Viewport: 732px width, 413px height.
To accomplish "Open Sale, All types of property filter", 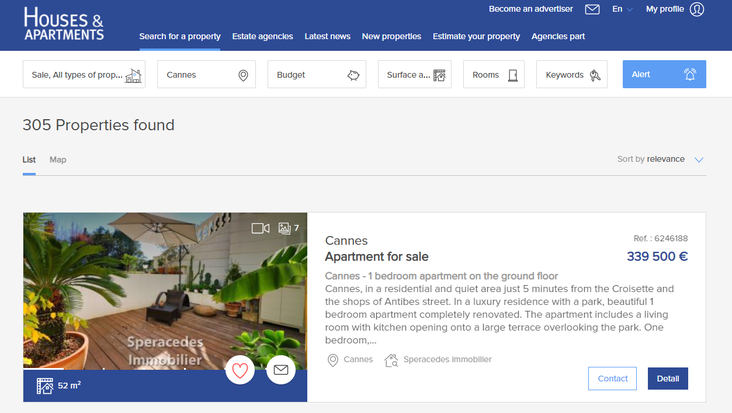I will click(84, 74).
